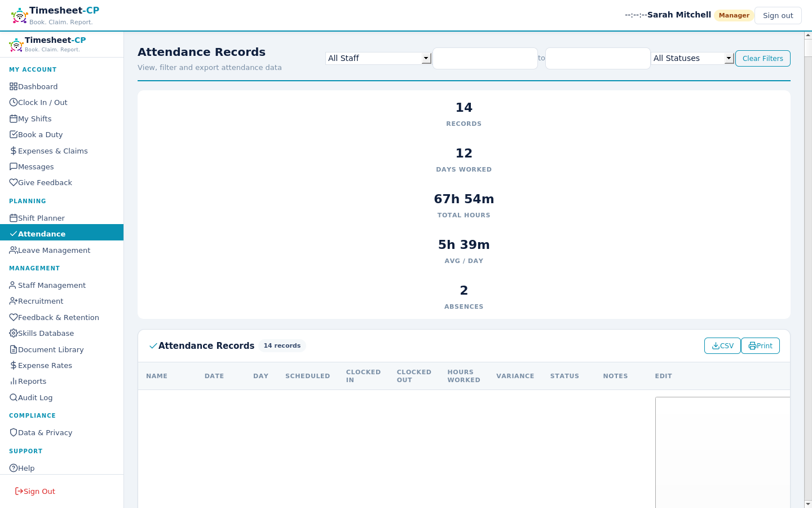Click the '67h 54m' total hours value
This screenshot has height=508, width=812.
pyautogui.click(x=464, y=199)
